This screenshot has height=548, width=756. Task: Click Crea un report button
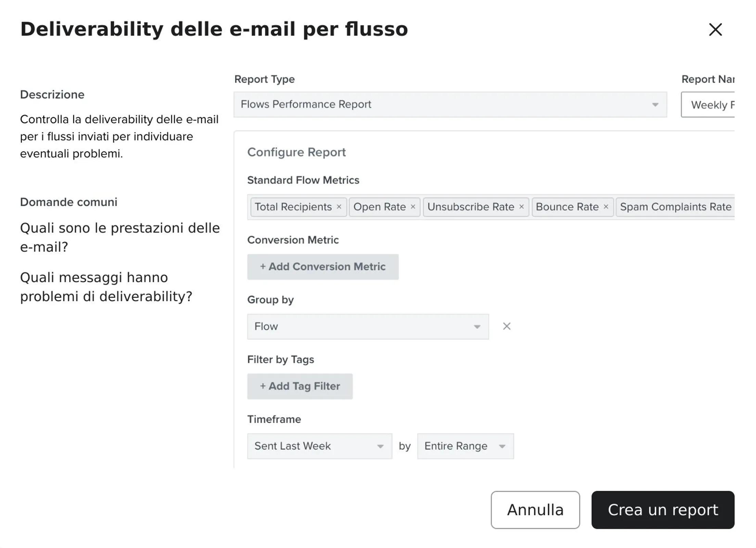click(663, 510)
